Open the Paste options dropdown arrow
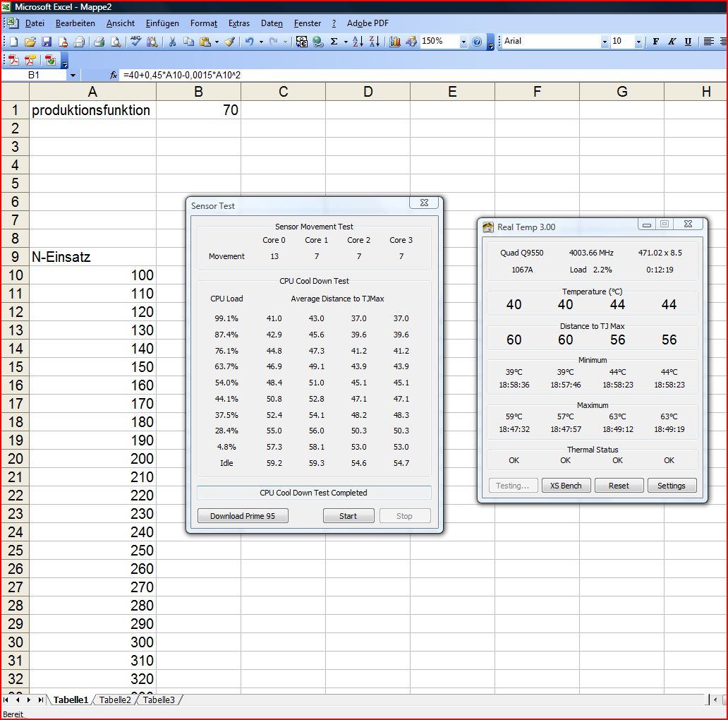 (x=217, y=42)
